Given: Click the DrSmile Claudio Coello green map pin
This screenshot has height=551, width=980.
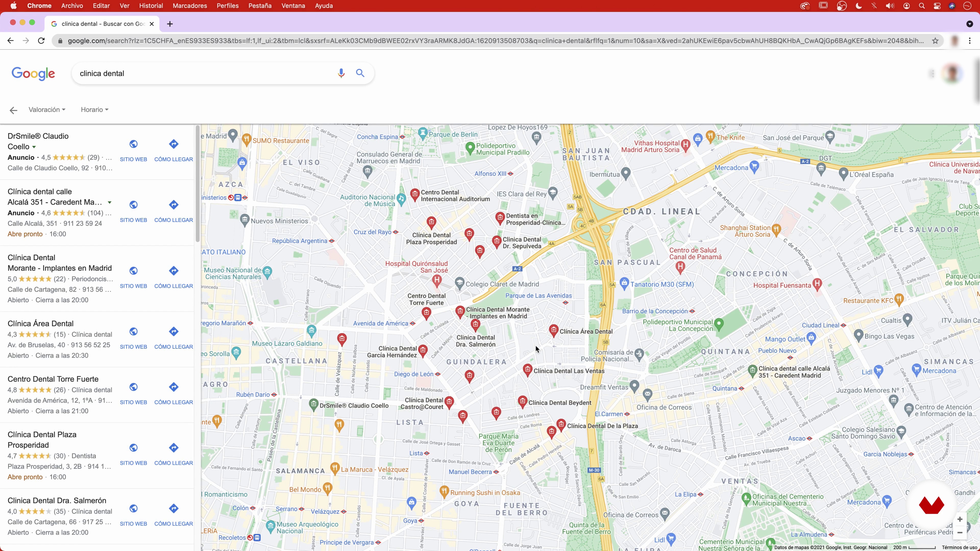Looking at the screenshot, I should [x=313, y=405].
